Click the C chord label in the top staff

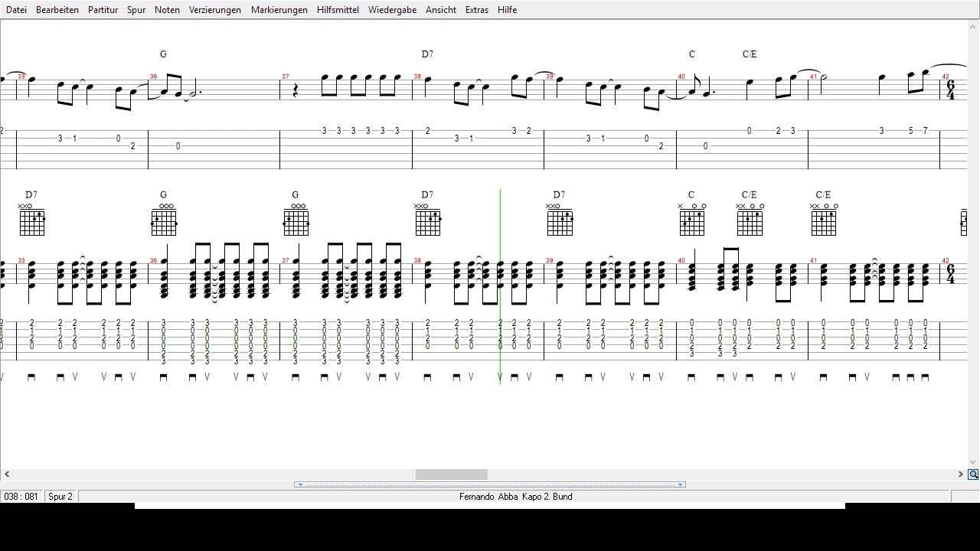[692, 54]
